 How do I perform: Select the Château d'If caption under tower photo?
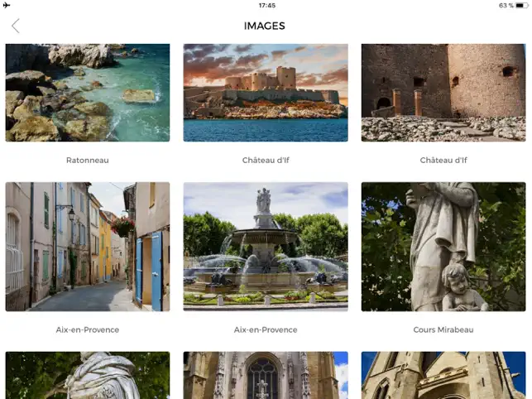tap(443, 161)
